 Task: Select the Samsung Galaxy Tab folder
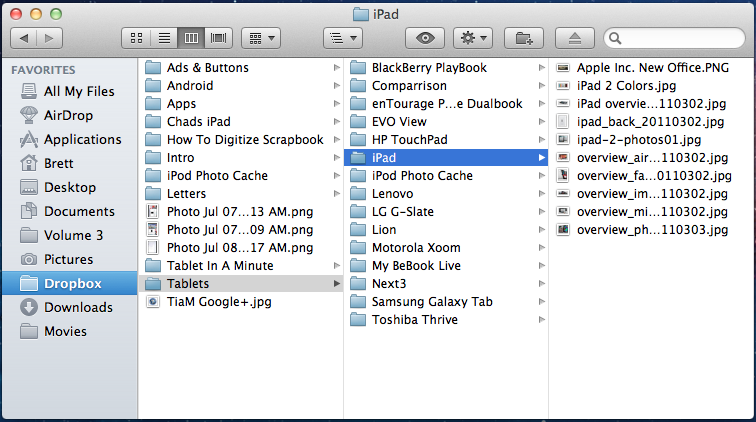click(446, 301)
